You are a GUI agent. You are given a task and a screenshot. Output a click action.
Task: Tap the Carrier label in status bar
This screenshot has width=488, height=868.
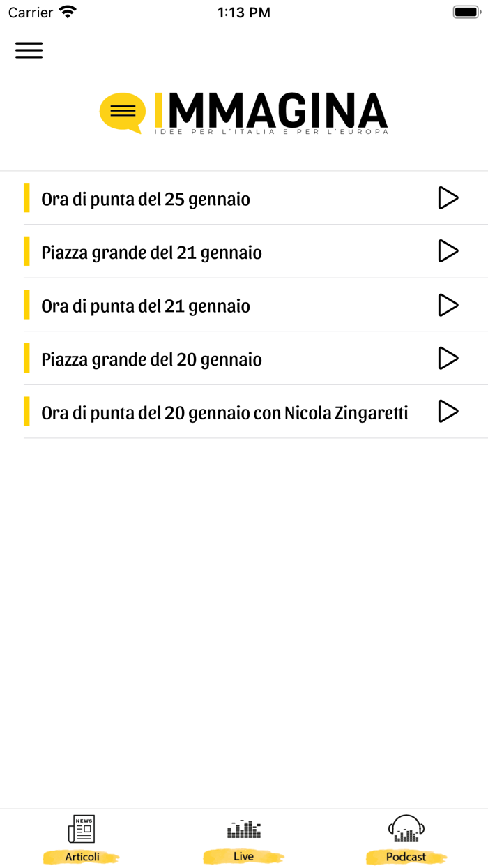[x=29, y=11]
